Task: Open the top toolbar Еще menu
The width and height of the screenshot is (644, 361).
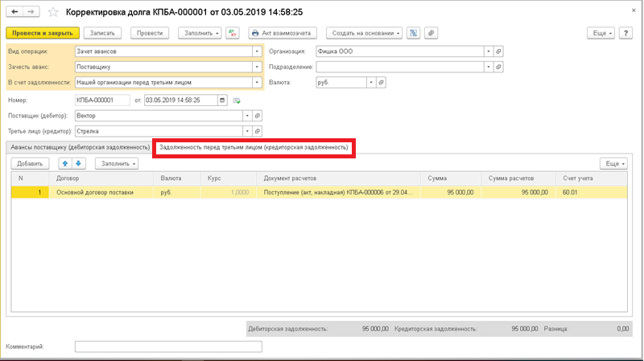Action: [601, 33]
